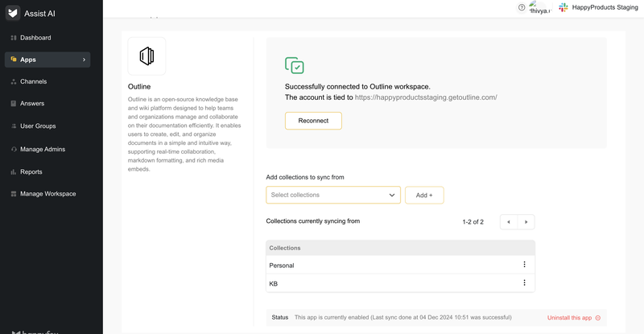Click the Slack workspace icon
Screen dimensions: 644x334
pyautogui.click(x=563, y=7)
